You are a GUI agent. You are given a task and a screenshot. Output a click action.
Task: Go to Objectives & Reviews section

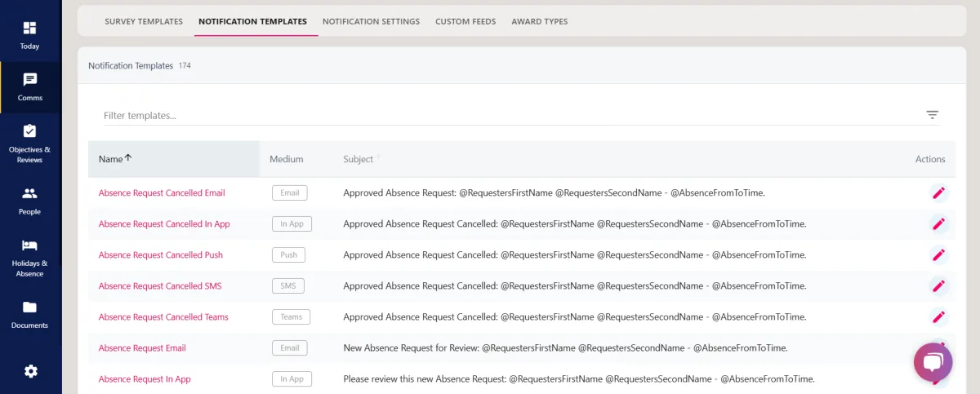point(29,143)
